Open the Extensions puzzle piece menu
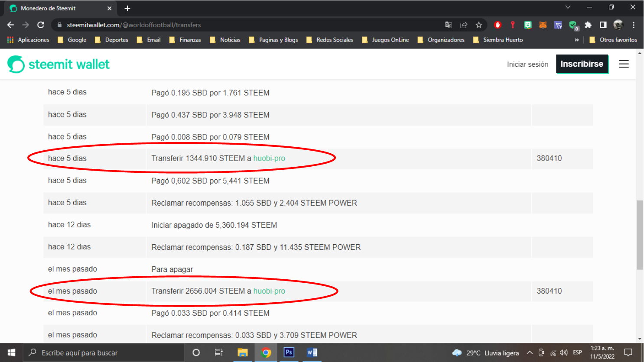Screen dimensions: 644x362 [x=588, y=25]
